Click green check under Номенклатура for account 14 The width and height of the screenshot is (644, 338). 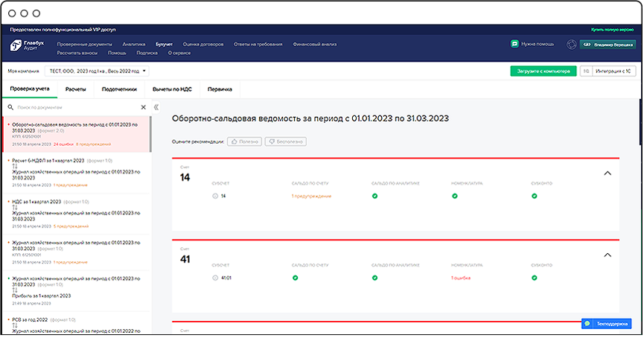(x=455, y=196)
